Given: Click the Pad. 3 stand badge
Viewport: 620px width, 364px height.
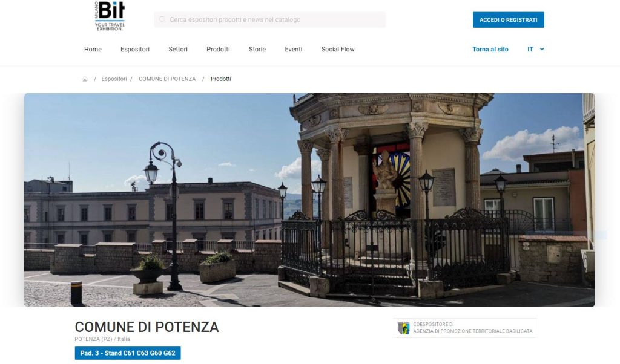Looking at the screenshot, I should pos(128,353).
